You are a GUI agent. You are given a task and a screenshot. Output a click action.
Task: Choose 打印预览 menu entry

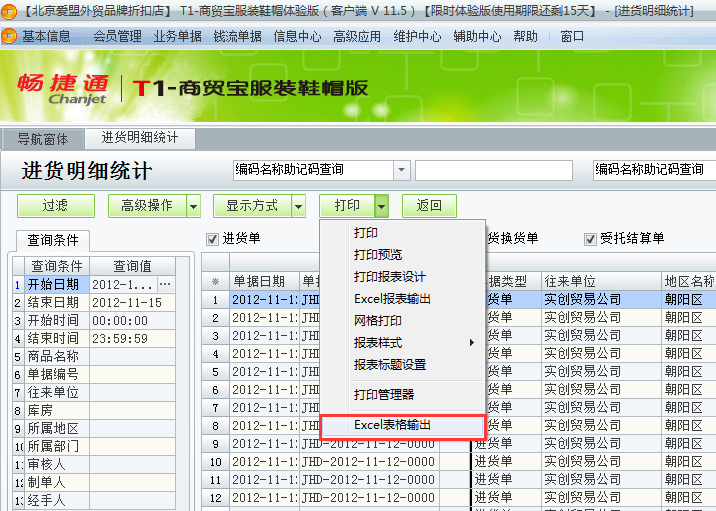[402, 255]
